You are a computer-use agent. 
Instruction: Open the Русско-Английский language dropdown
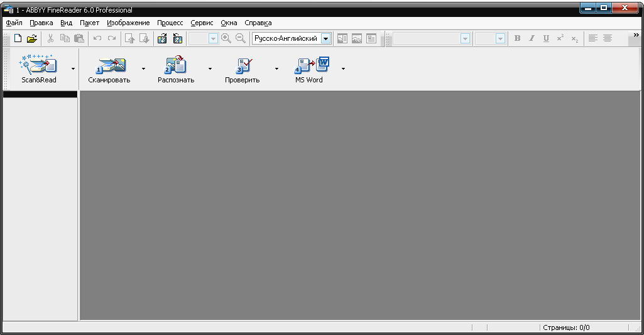coord(325,38)
